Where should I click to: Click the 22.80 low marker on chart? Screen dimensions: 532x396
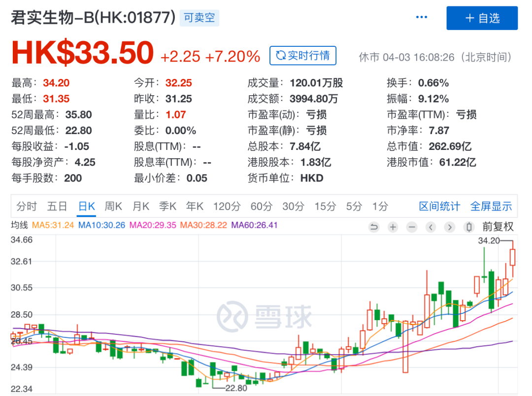(x=236, y=388)
